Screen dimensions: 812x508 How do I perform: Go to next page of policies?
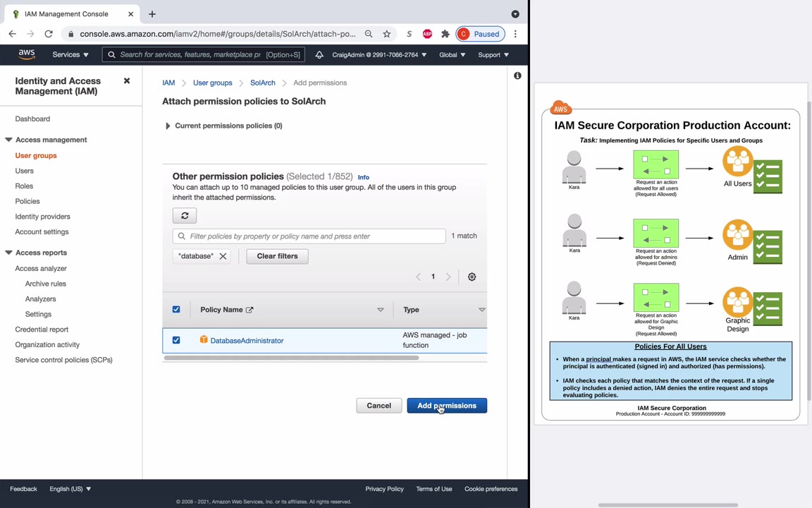pyautogui.click(x=448, y=277)
